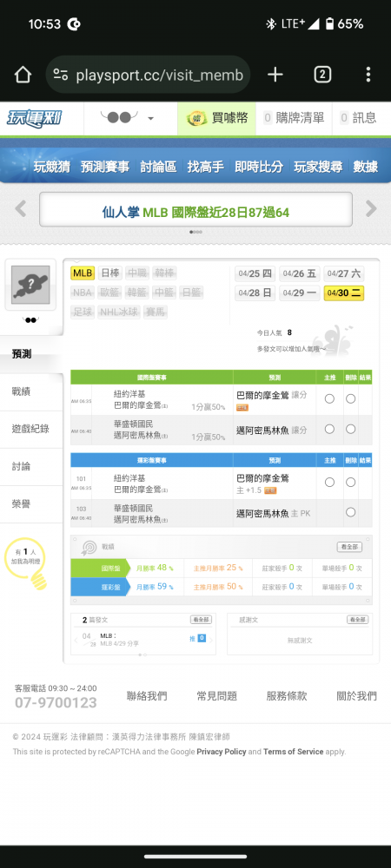This screenshot has width=391, height=868.
Task: Switch to 遊戲紀錄 side tab
Action: 31,429
